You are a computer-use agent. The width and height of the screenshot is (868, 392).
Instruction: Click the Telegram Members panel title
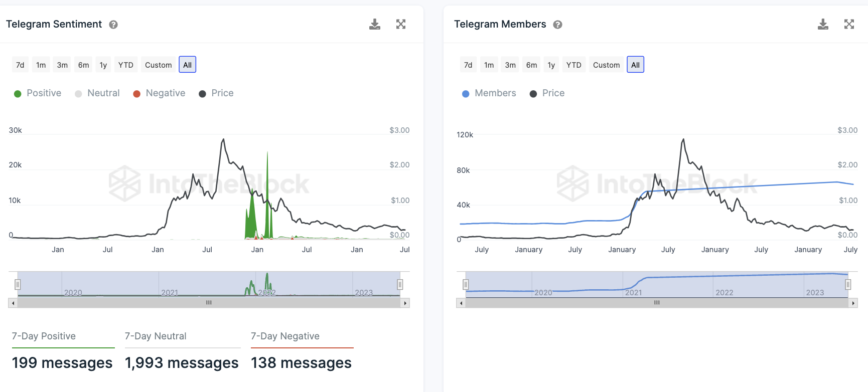pos(500,24)
